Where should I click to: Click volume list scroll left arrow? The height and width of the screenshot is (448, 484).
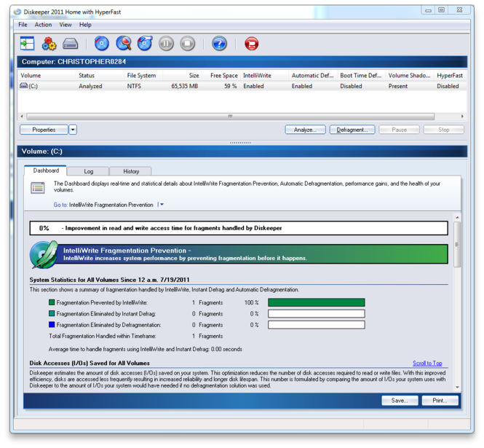pyautogui.click(x=22, y=117)
